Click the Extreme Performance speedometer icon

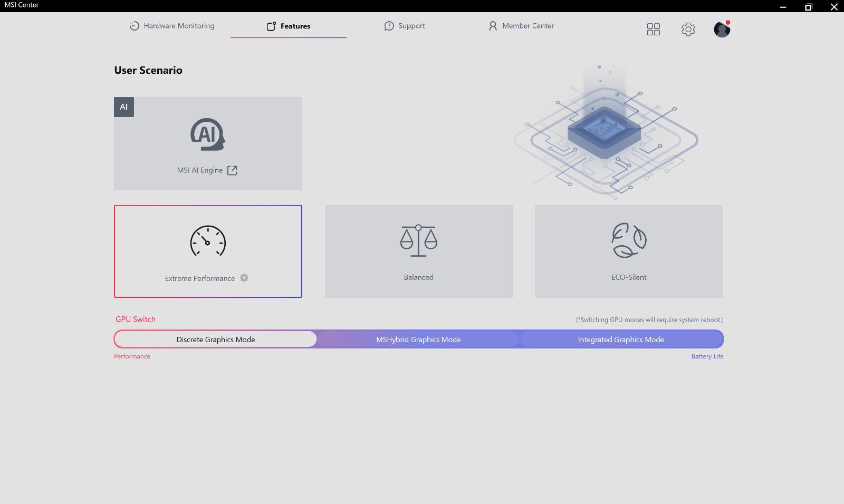click(x=208, y=241)
